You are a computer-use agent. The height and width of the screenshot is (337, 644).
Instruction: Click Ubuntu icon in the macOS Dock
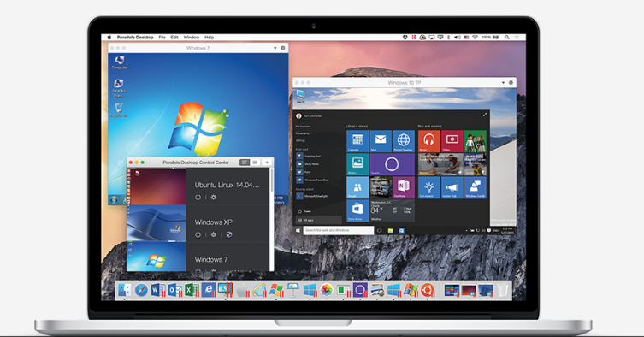pos(428,290)
